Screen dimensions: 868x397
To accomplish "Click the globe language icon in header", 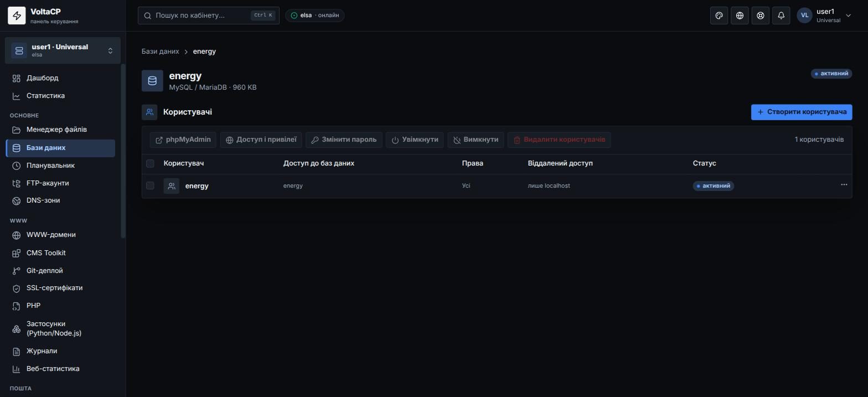I will (740, 16).
